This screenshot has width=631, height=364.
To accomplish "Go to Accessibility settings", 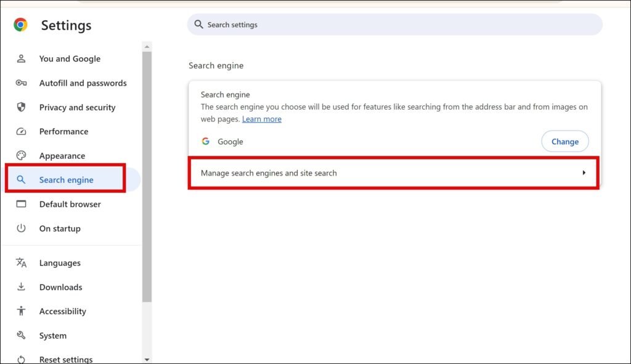I will click(62, 311).
